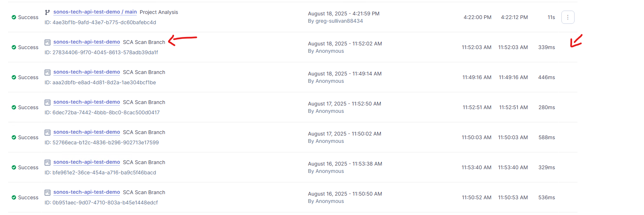Click the green Success check icon for Project Analysis
Viewport: 644px width, 215px height.
(14, 17)
